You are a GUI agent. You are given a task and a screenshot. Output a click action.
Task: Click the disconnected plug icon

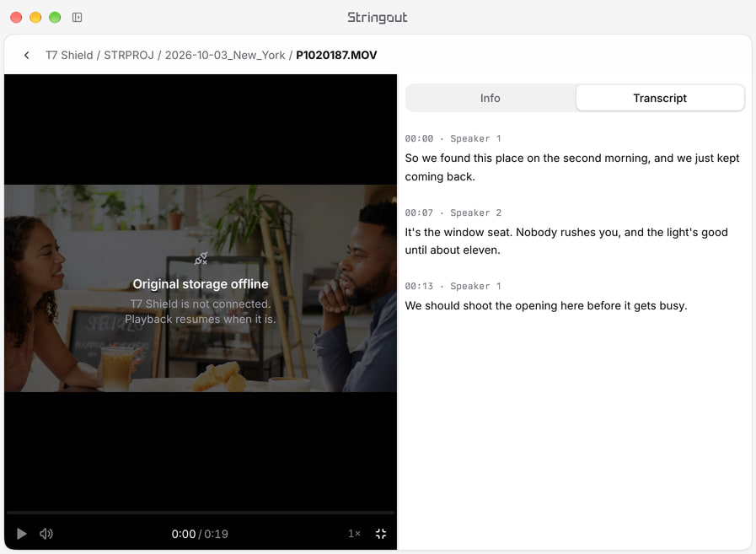(201, 259)
